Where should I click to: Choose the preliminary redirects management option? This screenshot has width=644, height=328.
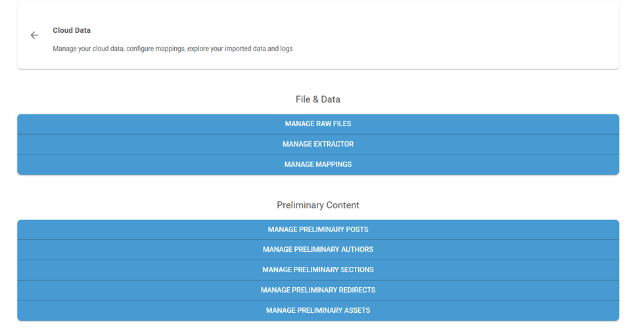pos(318,290)
